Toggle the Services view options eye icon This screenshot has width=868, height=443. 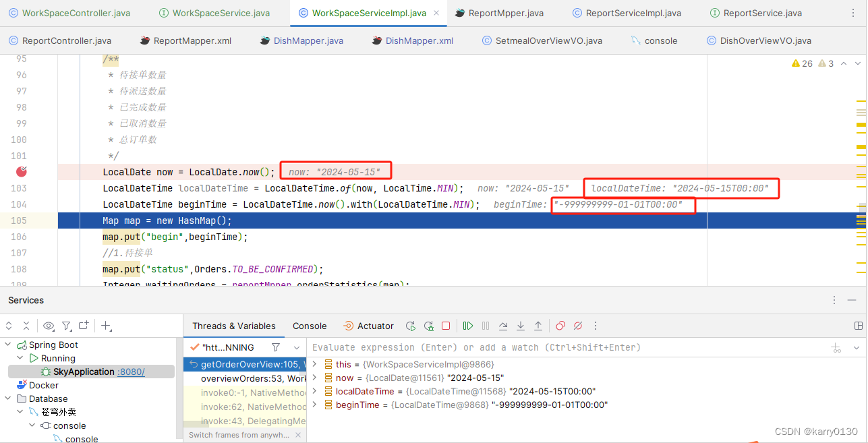point(49,326)
